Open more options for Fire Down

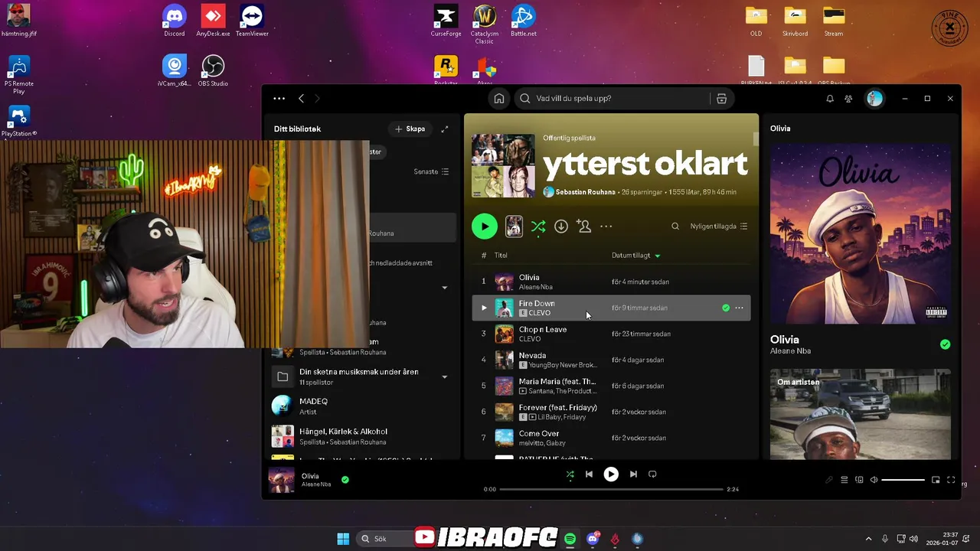pos(739,308)
